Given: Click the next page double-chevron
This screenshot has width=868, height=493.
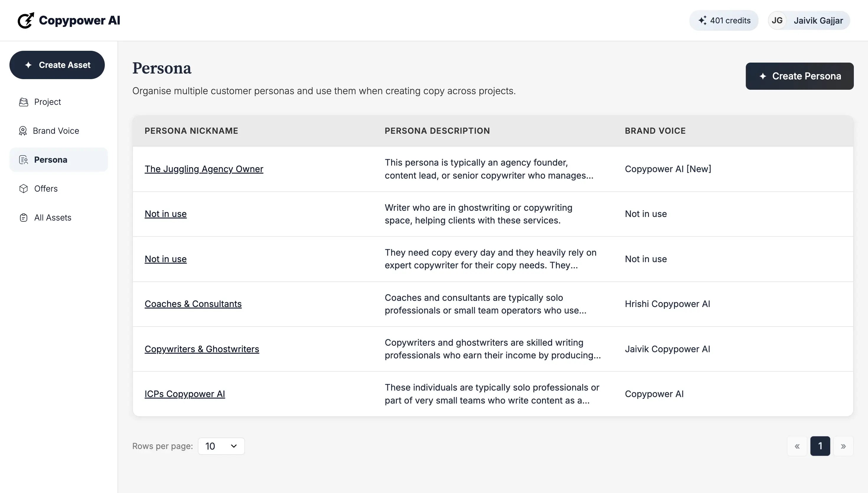Looking at the screenshot, I should click(843, 446).
